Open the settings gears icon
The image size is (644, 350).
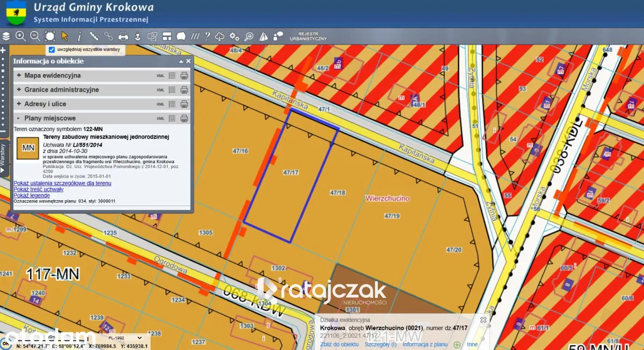click(234, 37)
